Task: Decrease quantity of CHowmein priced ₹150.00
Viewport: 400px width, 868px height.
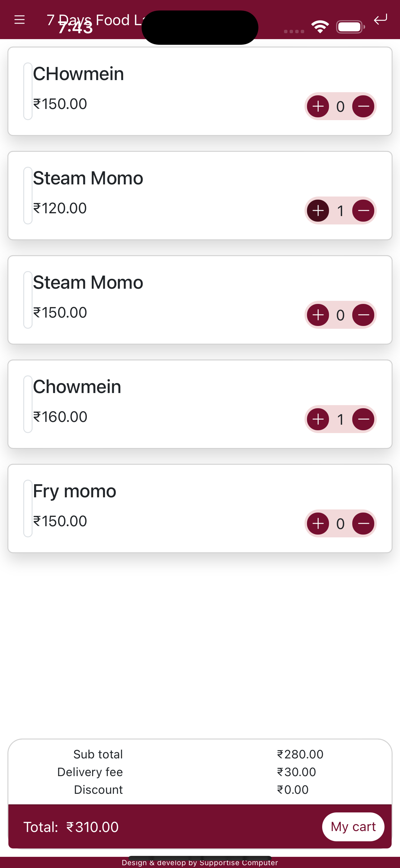Action: point(363,106)
